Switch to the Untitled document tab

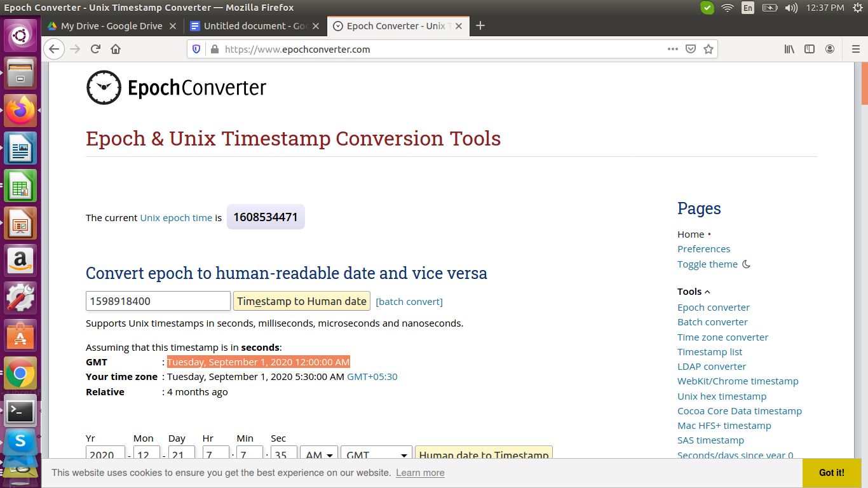click(x=255, y=26)
